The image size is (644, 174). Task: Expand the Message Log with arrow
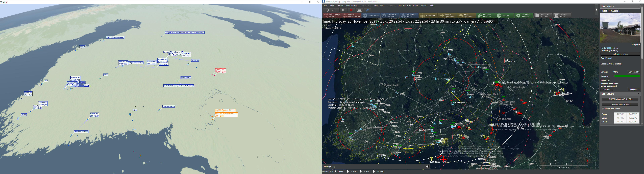point(427,166)
